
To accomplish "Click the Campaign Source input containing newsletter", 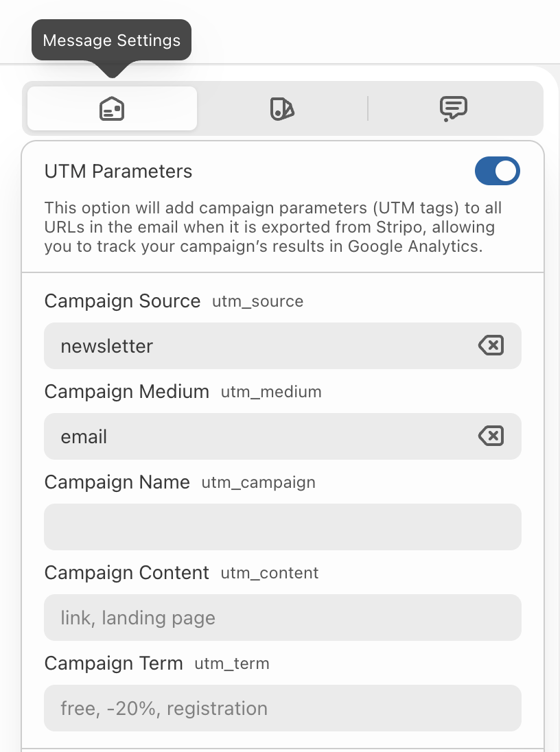I will tap(261, 346).
